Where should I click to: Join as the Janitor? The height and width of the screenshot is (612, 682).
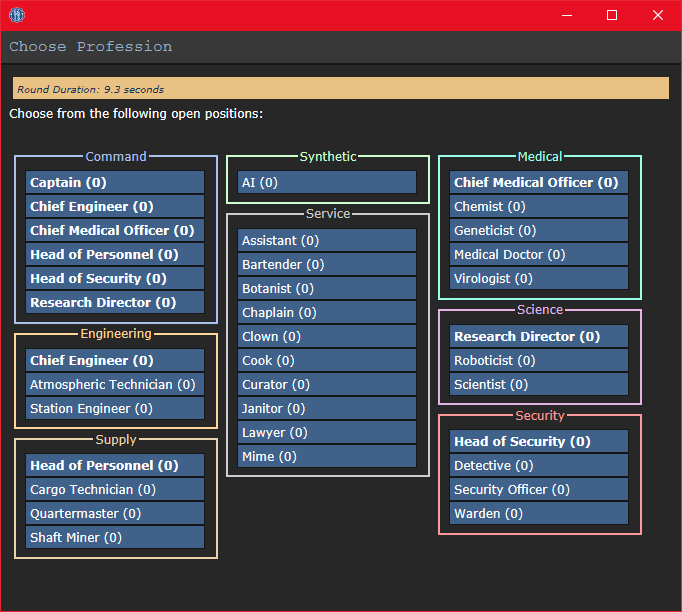click(x=327, y=408)
